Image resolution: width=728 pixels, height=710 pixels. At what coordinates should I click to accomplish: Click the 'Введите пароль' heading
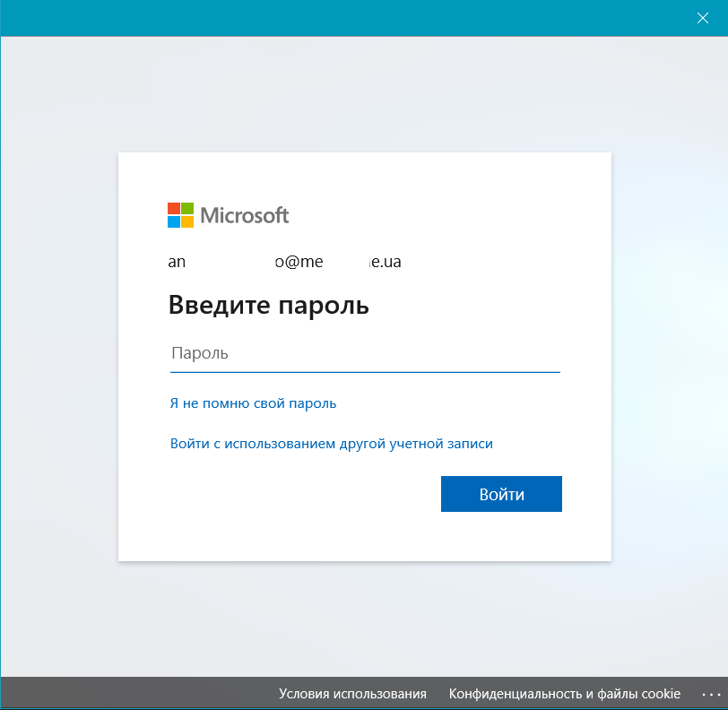coord(268,305)
